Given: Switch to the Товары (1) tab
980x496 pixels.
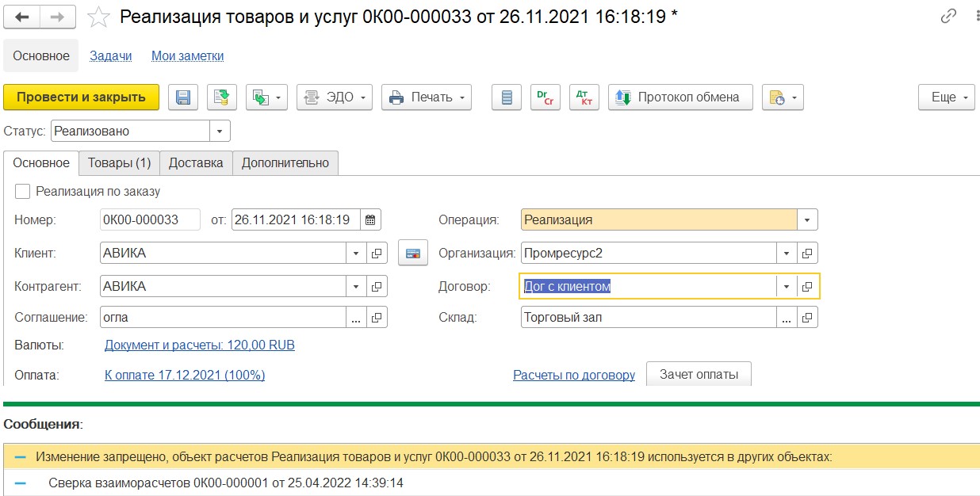Looking at the screenshot, I should [x=119, y=162].
